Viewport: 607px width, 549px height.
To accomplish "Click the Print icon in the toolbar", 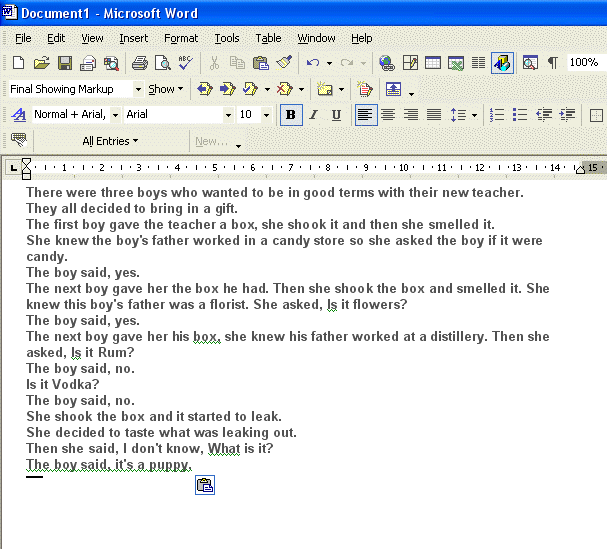I will click(140, 63).
